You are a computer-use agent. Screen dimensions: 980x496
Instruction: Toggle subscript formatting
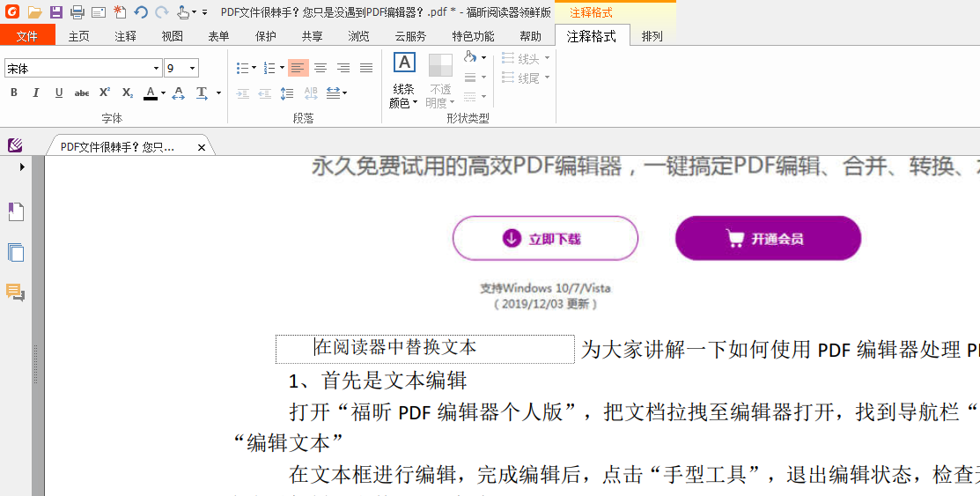(128, 93)
